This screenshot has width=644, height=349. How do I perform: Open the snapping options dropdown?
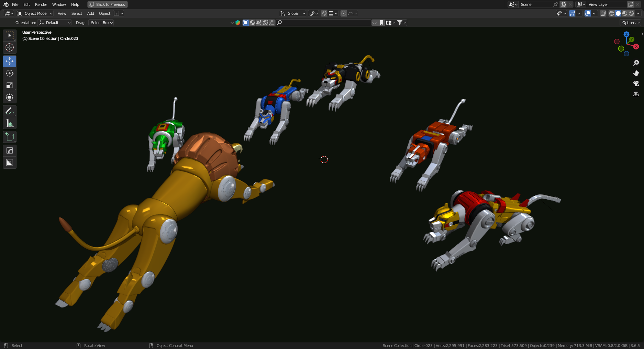[333, 13]
